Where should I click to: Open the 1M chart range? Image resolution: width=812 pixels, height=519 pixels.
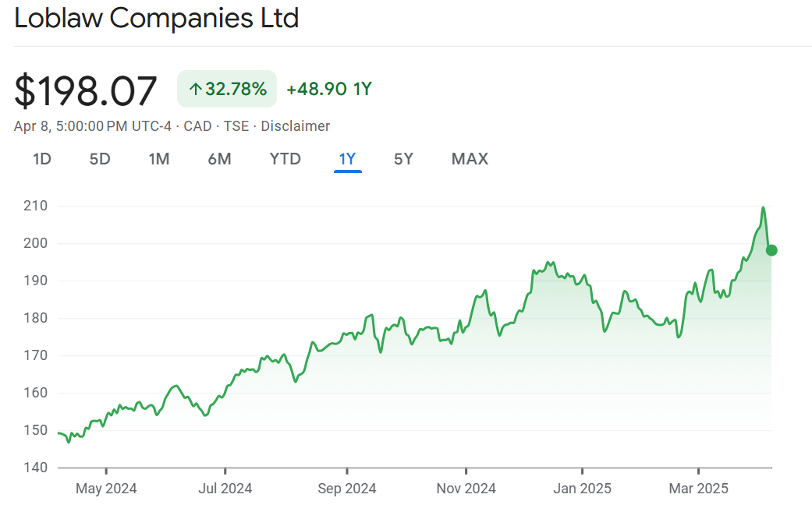(159, 159)
